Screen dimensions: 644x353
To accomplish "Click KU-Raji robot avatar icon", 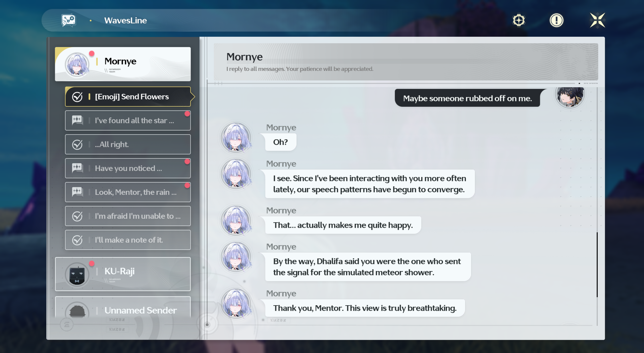I will 77,275.
